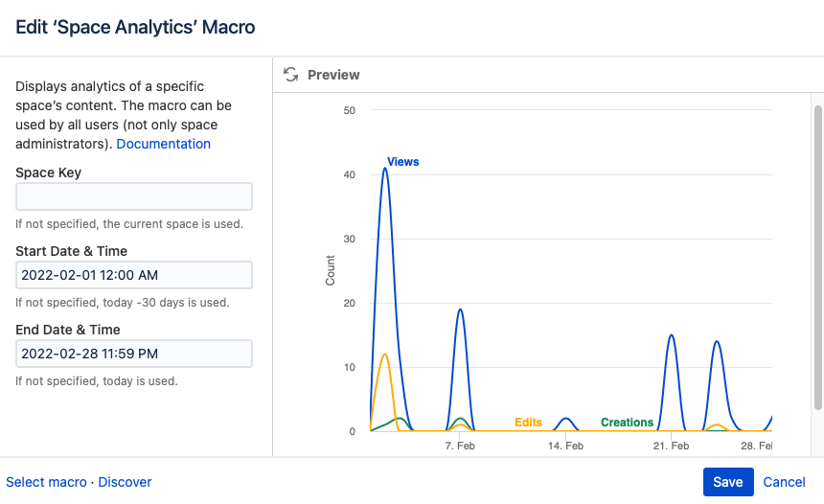Select the green Creations series label
This screenshot has width=824, height=504.
point(627,423)
